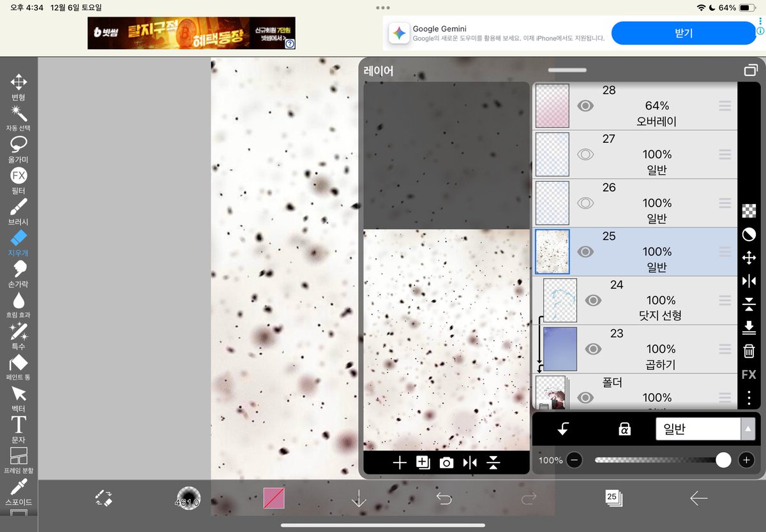Viewport: 766px width, 532px height.
Task: Hide layer 23 with eye icon
Action: pos(593,349)
